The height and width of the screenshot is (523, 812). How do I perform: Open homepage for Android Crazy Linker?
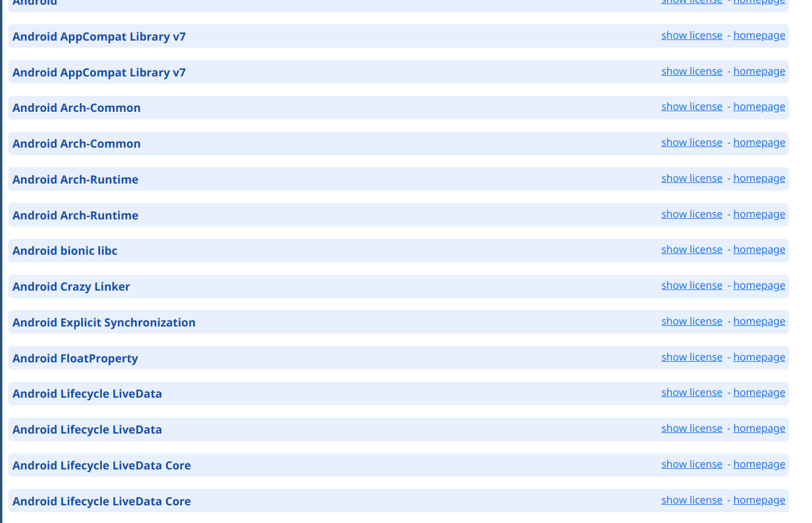tap(759, 285)
